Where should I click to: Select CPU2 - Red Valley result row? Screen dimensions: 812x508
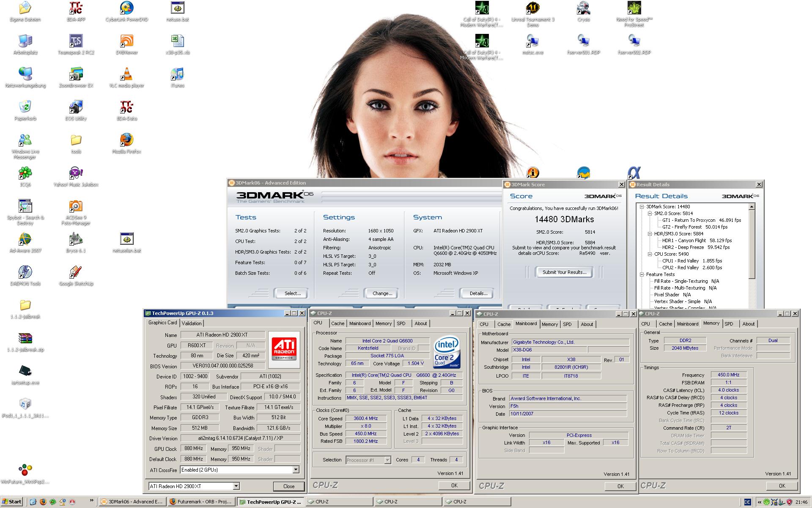[x=692, y=268]
